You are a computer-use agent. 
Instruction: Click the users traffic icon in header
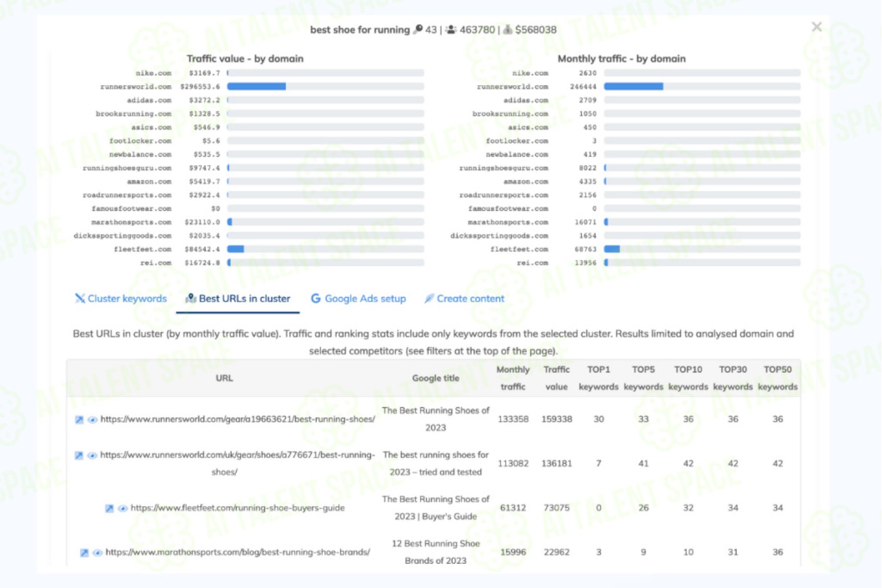451,29
